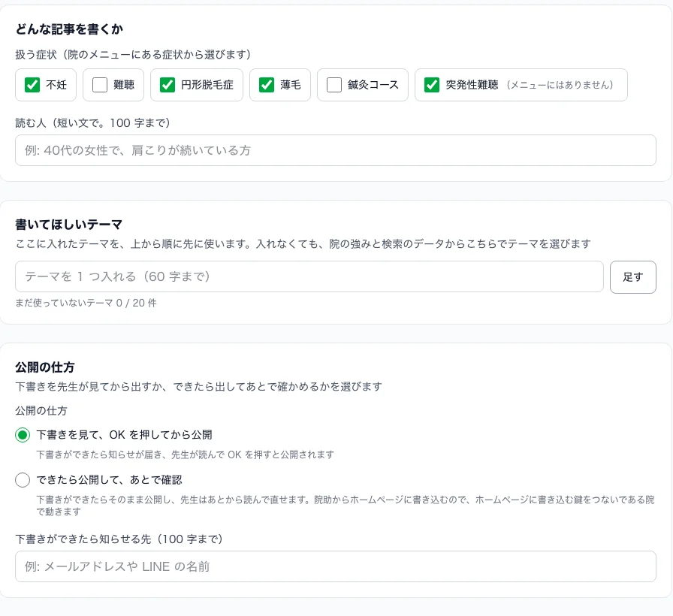Click the description 下書きができたら知らせが届き
Screen dimensions: 673x616
185,454
